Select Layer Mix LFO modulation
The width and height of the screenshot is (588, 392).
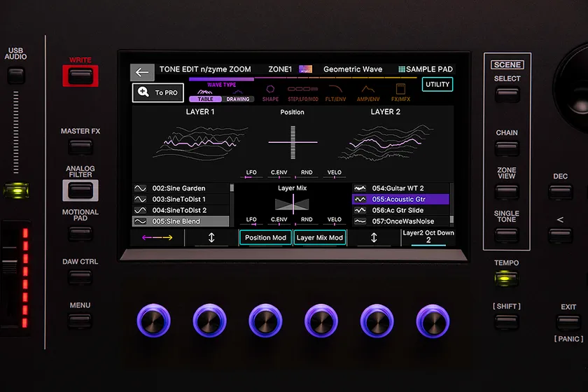[x=251, y=220]
